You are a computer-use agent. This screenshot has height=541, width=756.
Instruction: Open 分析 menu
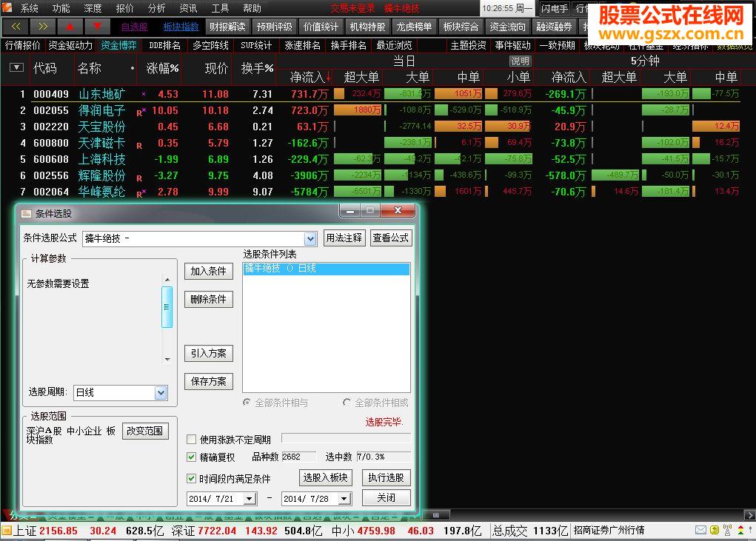click(156, 8)
